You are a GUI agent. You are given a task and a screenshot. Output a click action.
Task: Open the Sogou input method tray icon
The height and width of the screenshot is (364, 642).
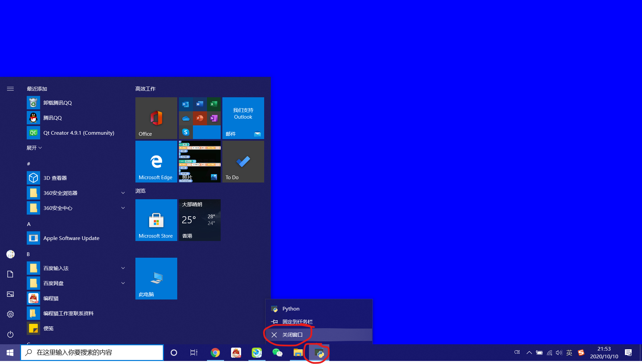[581, 352]
